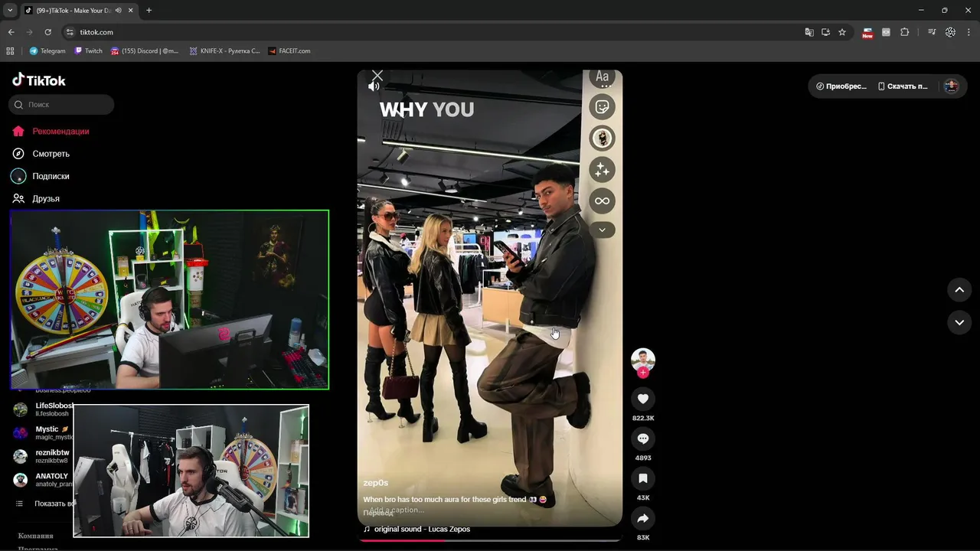Click the Приобрес... coins button
Screen dimensions: 980x551
pos(841,86)
